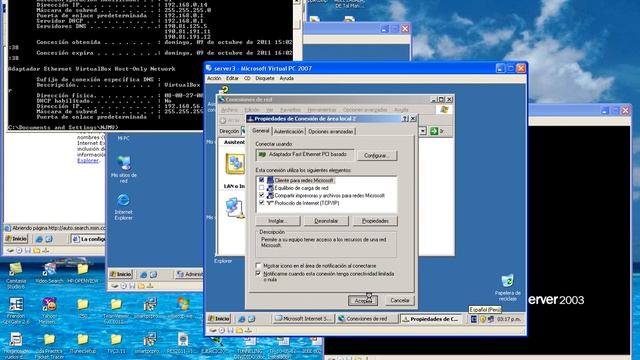Select the General tab in properties dialog
The height and width of the screenshot is (360, 640).
(x=260, y=131)
